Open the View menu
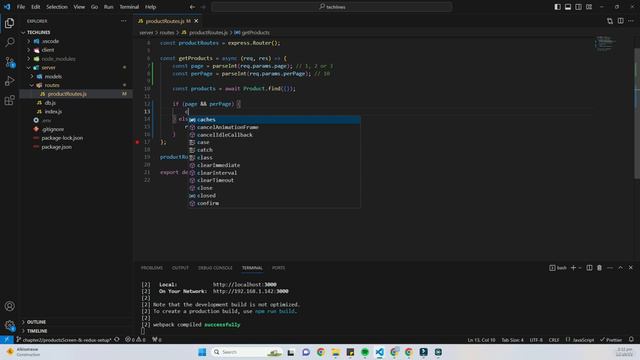Viewport: 640px width, 360px height. 79,7
